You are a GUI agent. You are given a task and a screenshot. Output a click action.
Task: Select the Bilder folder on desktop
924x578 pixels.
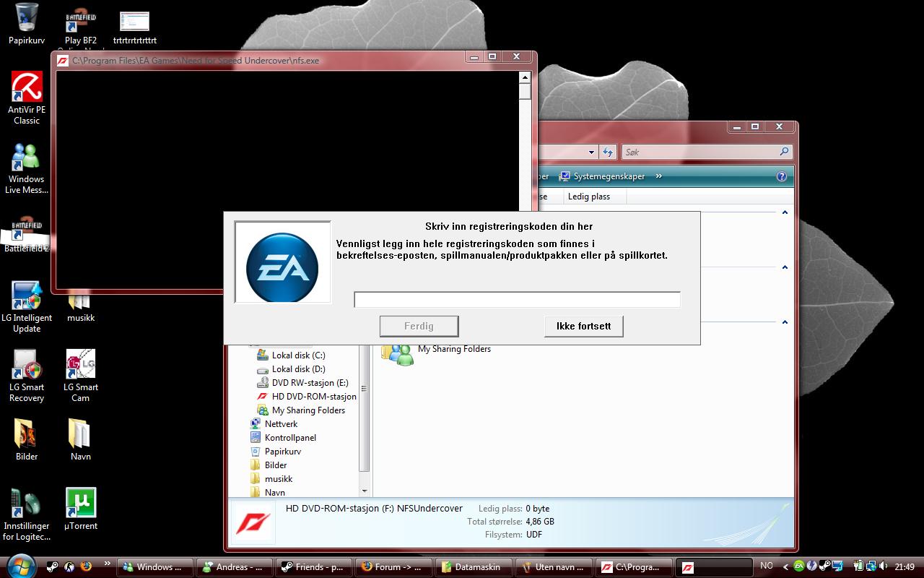click(x=27, y=439)
